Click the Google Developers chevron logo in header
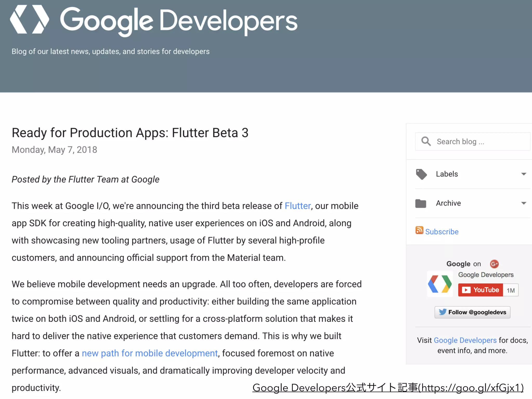Image resolution: width=532 pixels, height=399 pixels. (29, 19)
